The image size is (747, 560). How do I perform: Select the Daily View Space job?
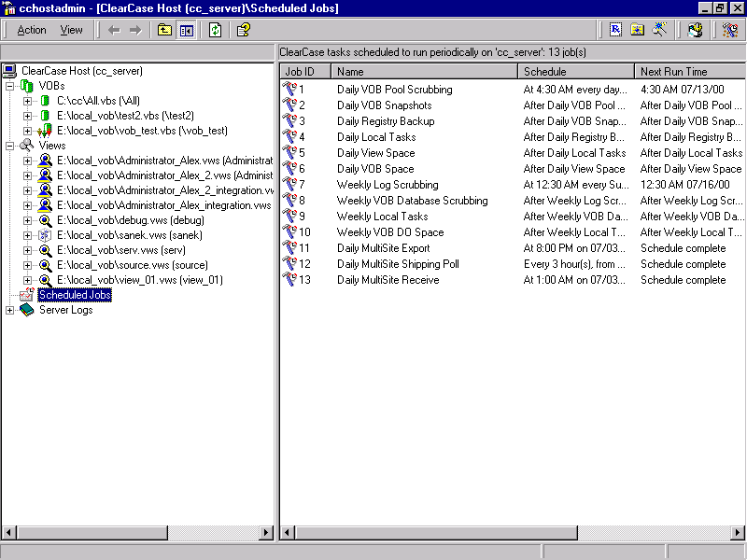376,153
